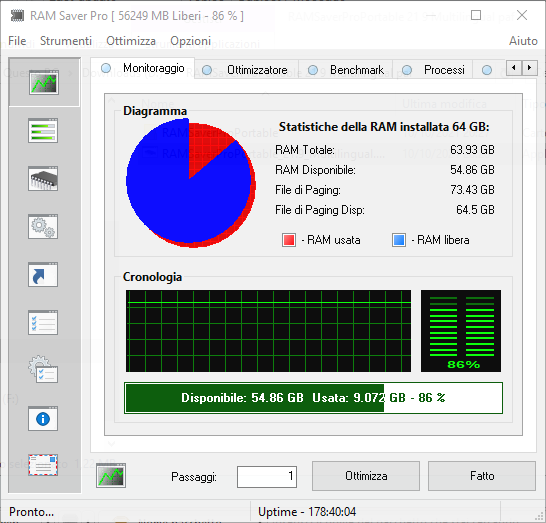Open the Opzioni menu

[x=190, y=41]
